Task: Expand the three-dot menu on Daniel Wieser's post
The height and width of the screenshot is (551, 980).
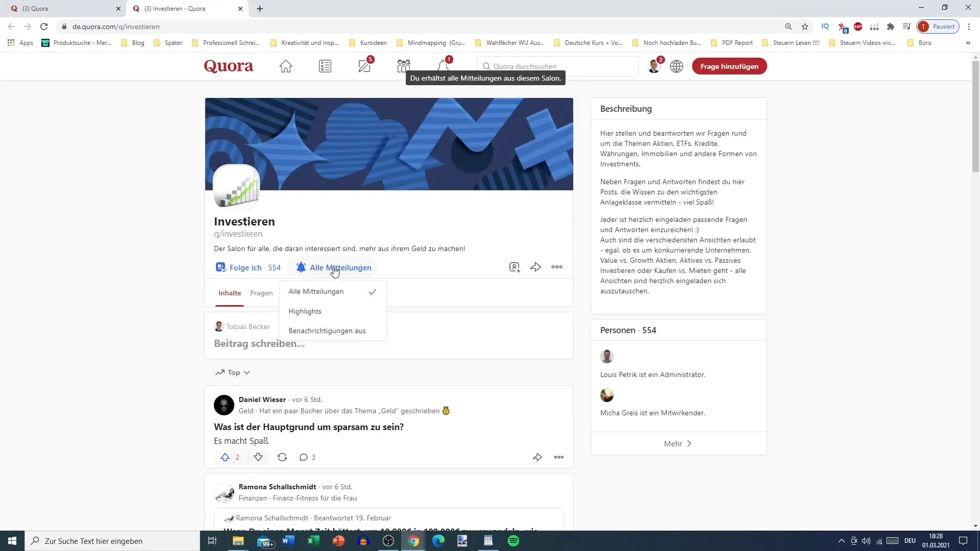Action: 559,458
